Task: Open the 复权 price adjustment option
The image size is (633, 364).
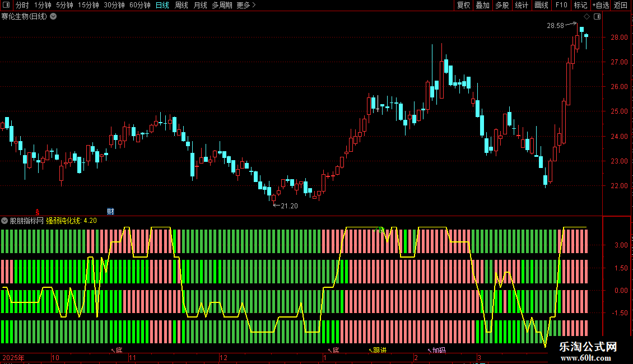Action: [x=463, y=5]
